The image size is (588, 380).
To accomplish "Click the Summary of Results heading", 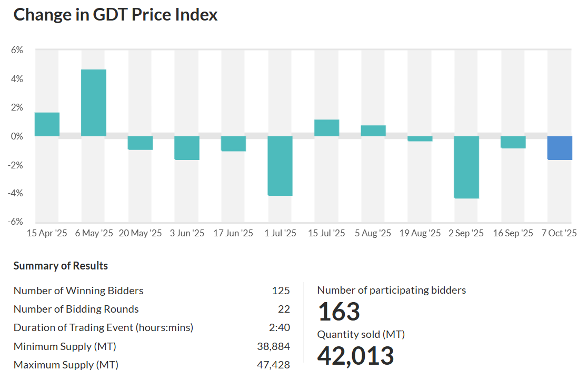I will [61, 266].
